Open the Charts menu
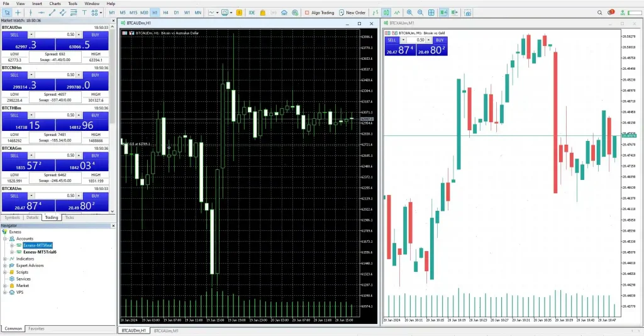Image resolution: width=644 pixels, height=336 pixels. coord(55,3)
